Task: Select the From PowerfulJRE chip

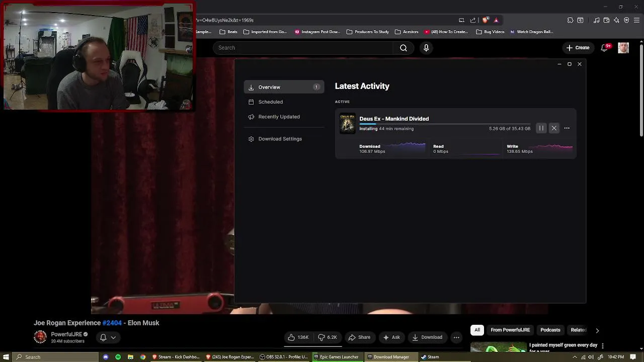Action: [x=510, y=330]
